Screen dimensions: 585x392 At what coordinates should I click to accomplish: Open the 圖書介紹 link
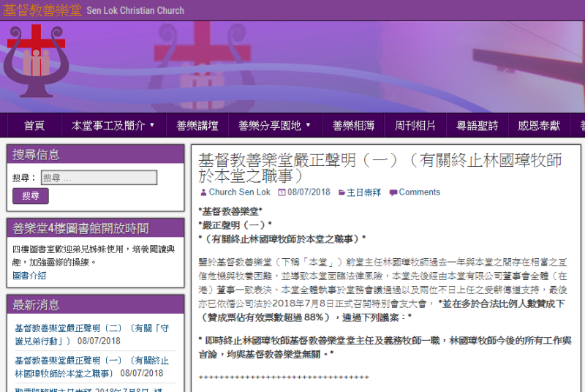click(x=29, y=276)
